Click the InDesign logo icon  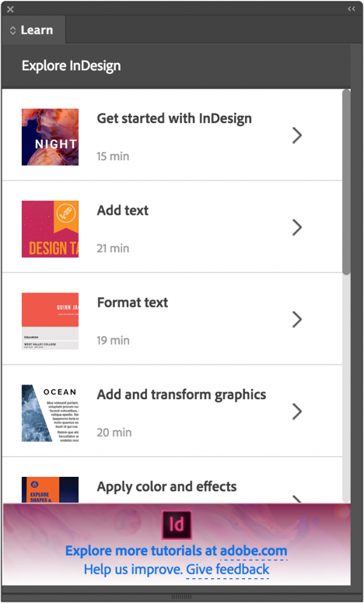(176, 524)
